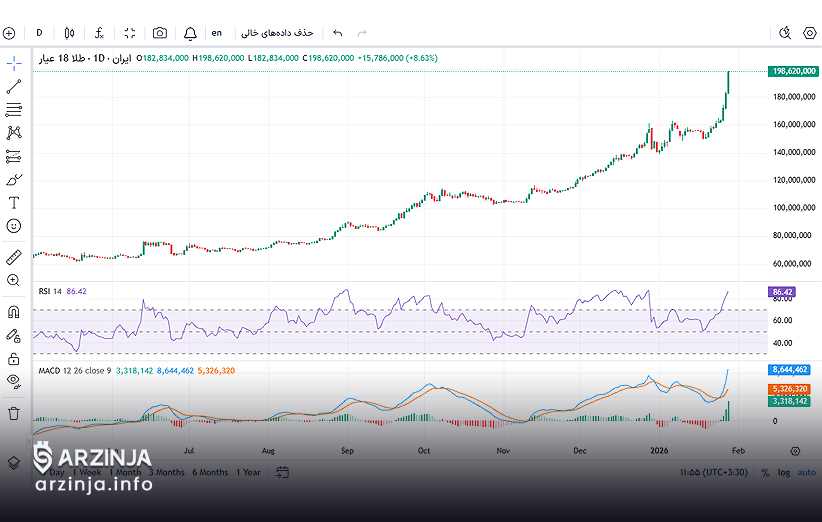Remove drawings with the trash icon

14,412
